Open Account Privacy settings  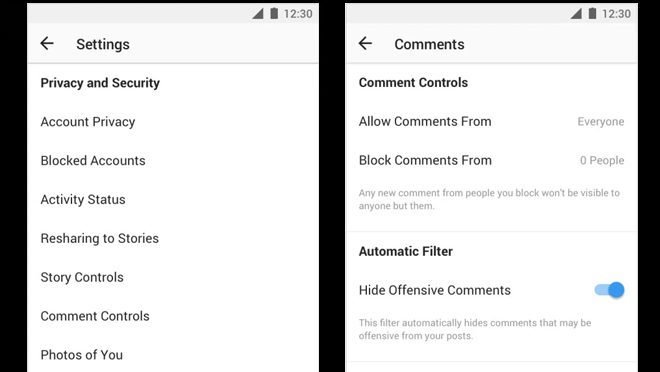pyautogui.click(x=173, y=122)
